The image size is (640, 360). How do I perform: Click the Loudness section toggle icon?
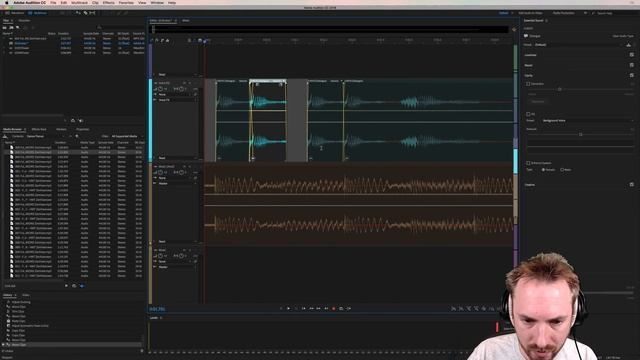[x=631, y=55]
